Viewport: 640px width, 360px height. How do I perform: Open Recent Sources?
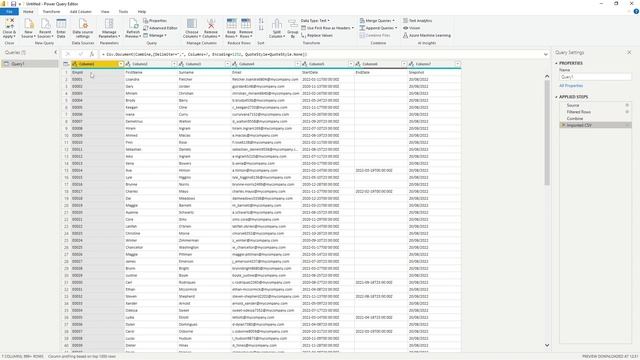click(45, 29)
